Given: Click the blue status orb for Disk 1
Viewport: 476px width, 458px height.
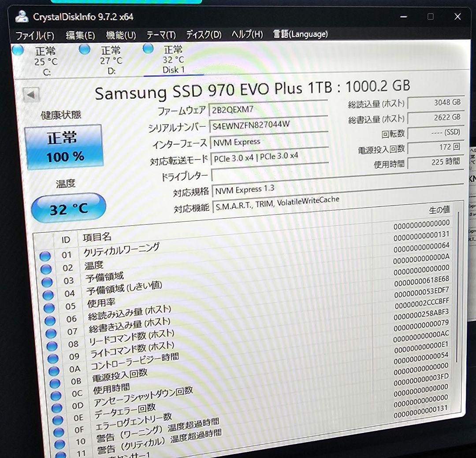Looking at the screenshot, I should click(148, 48).
